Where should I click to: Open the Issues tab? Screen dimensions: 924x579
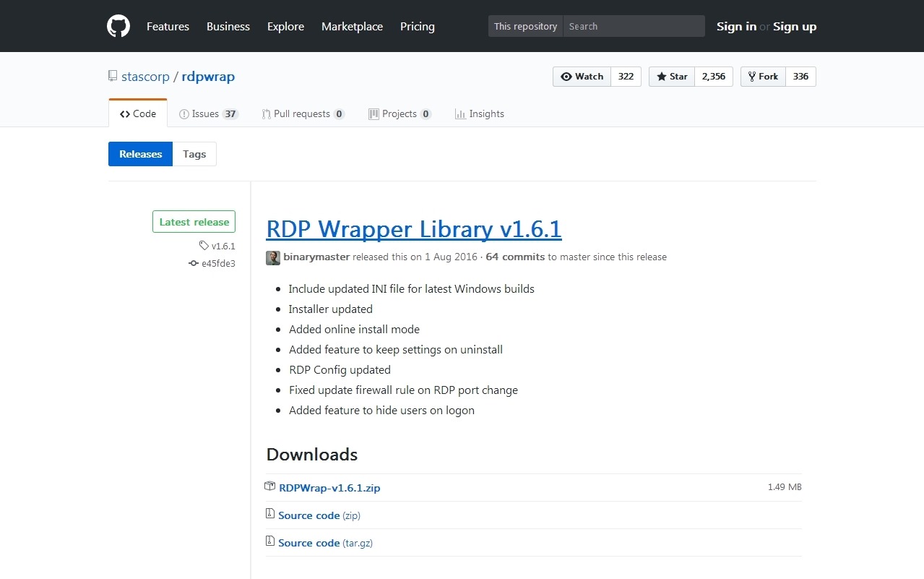208,114
